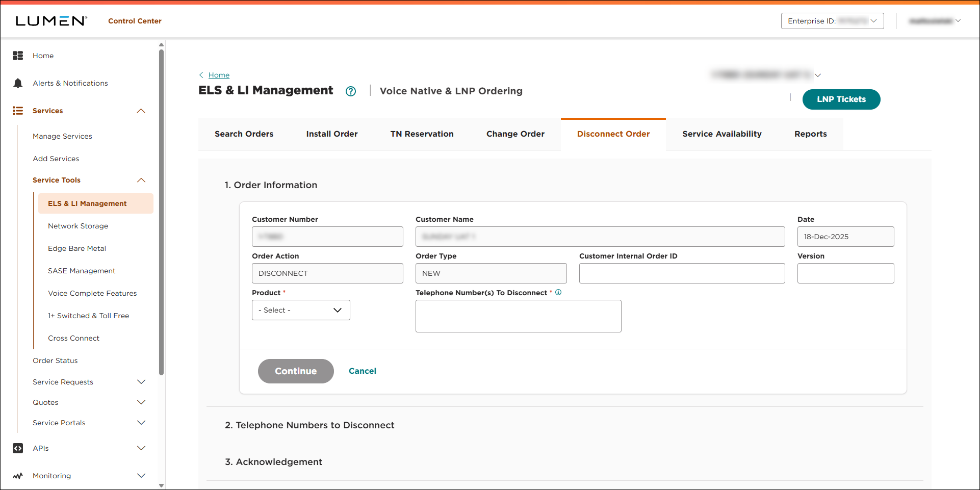Collapse the Service Tools section
This screenshot has height=490, width=980.
tap(141, 179)
